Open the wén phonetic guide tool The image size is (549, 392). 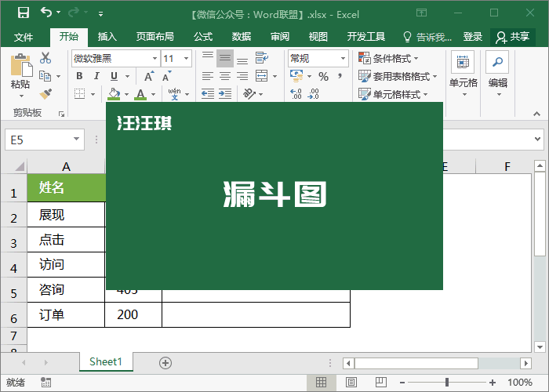[x=174, y=94]
